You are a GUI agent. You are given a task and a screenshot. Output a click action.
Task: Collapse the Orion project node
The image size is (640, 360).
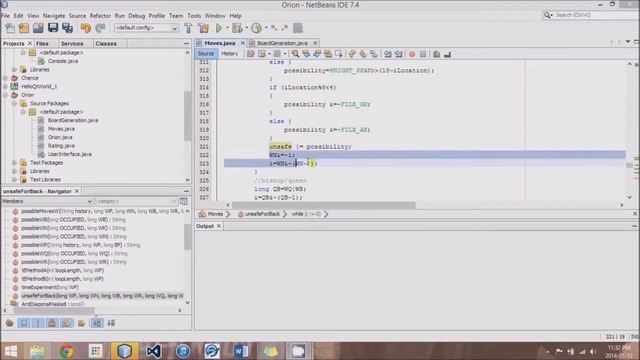(5, 95)
